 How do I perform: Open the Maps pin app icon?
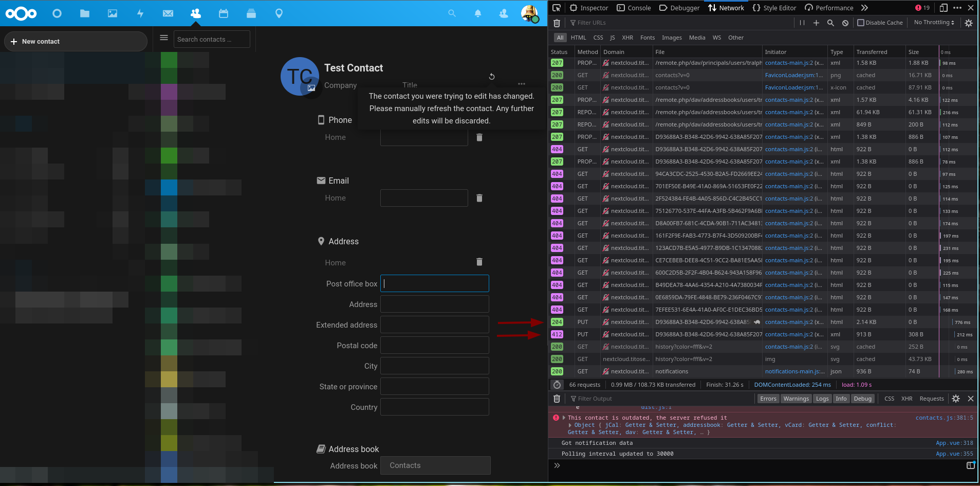[x=279, y=13]
